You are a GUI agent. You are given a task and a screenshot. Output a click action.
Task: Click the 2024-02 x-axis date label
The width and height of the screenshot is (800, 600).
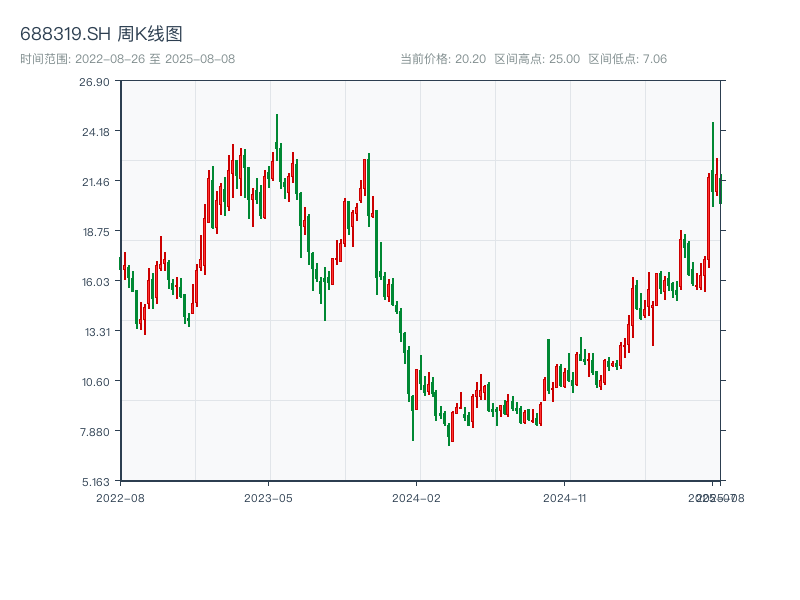417,497
